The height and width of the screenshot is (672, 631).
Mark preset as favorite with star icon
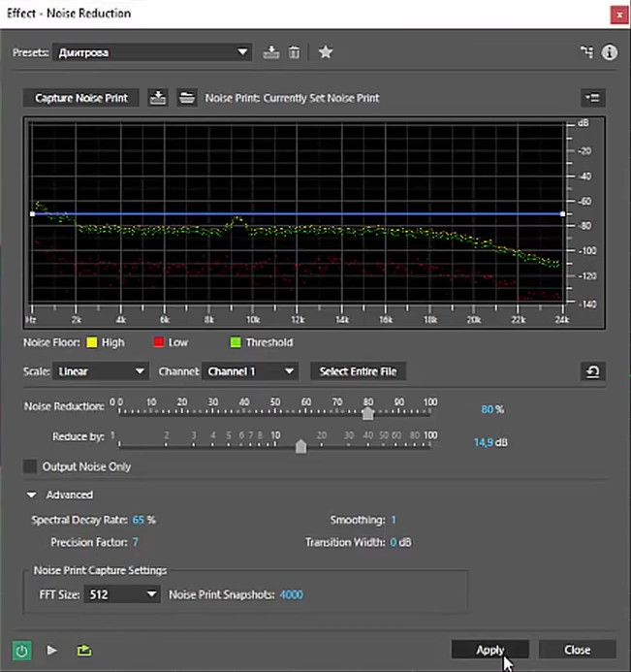(x=326, y=52)
